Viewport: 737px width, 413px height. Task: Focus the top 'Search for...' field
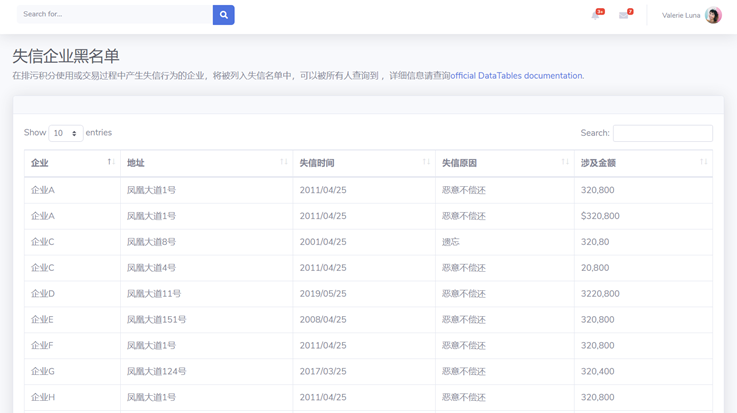pyautogui.click(x=115, y=15)
